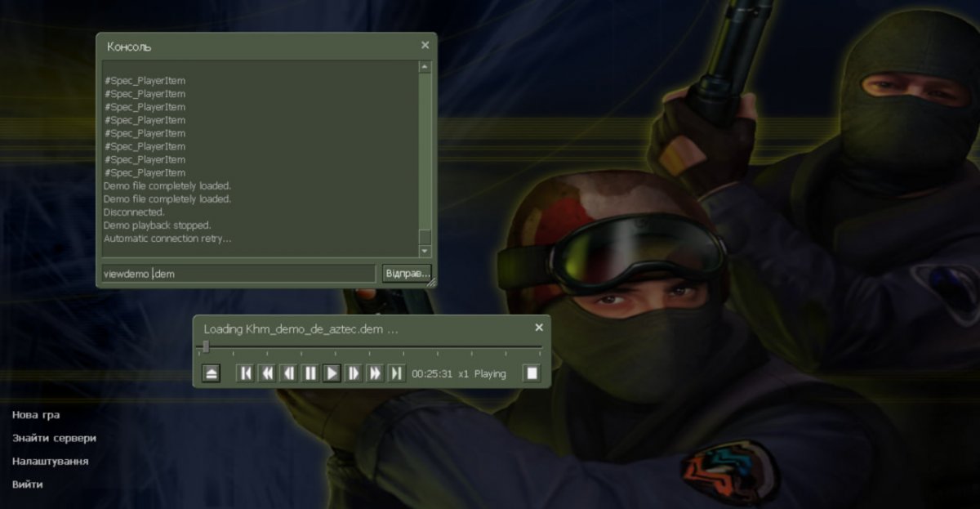Click the play button in demo player
The width and height of the screenshot is (980, 509).
point(332,373)
